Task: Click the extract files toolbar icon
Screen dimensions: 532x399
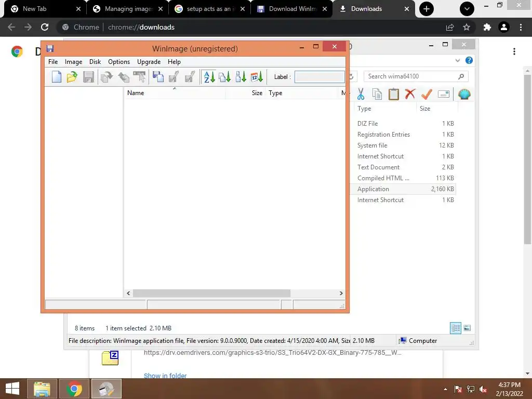Action: (x=123, y=77)
